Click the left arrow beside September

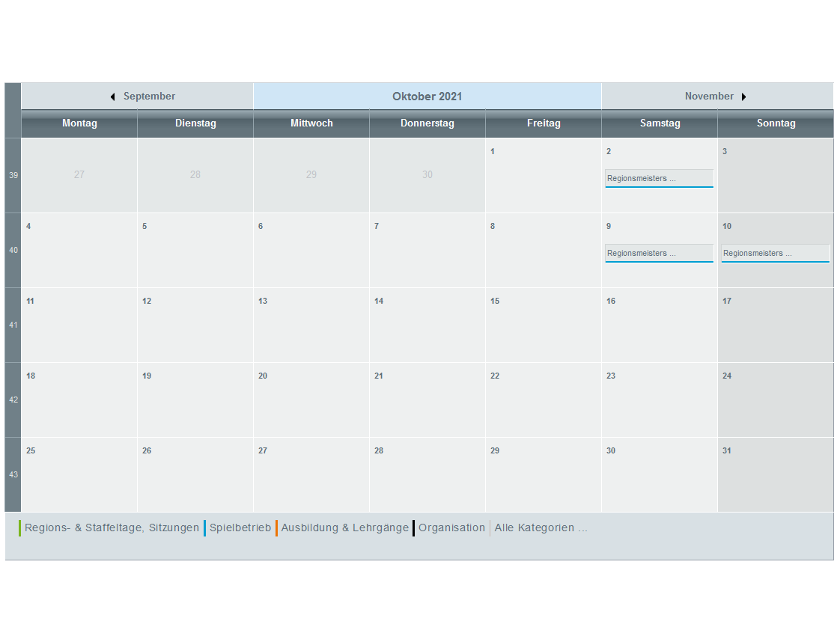(112, 97)
